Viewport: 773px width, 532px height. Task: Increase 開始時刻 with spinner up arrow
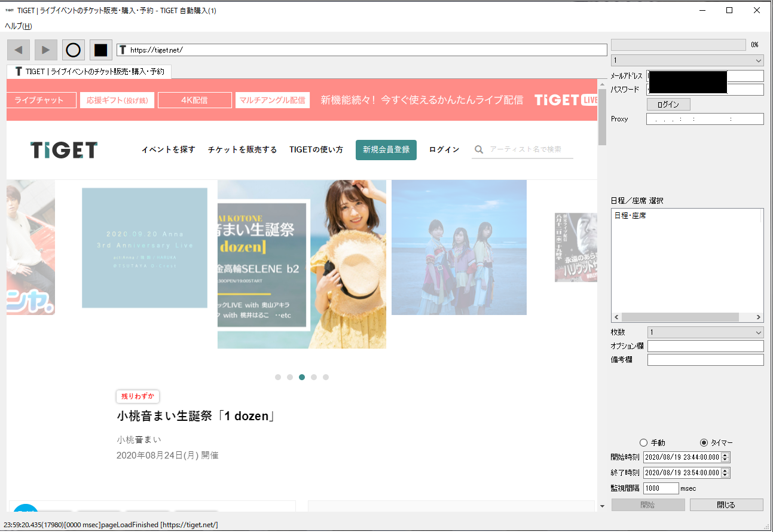[x=725, y=455]
